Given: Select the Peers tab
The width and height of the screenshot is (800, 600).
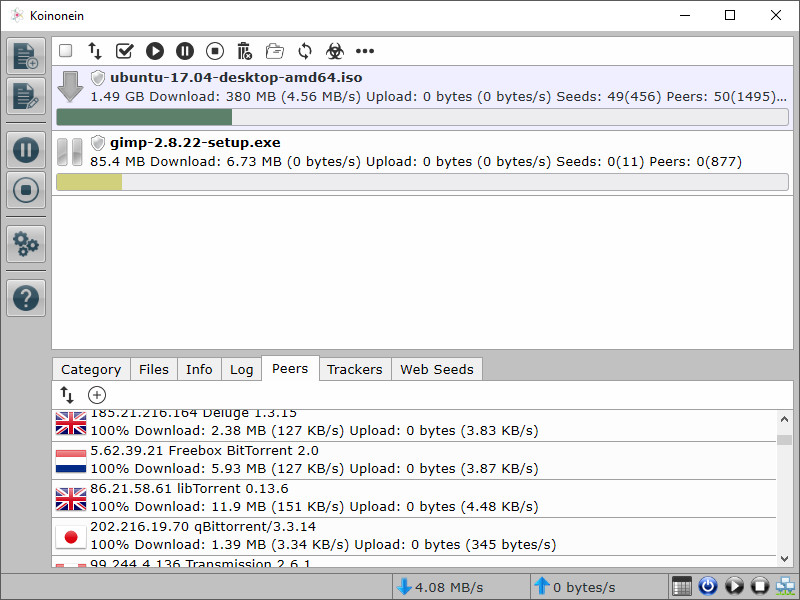Looking at the screenshot, I should pos(290,368).
